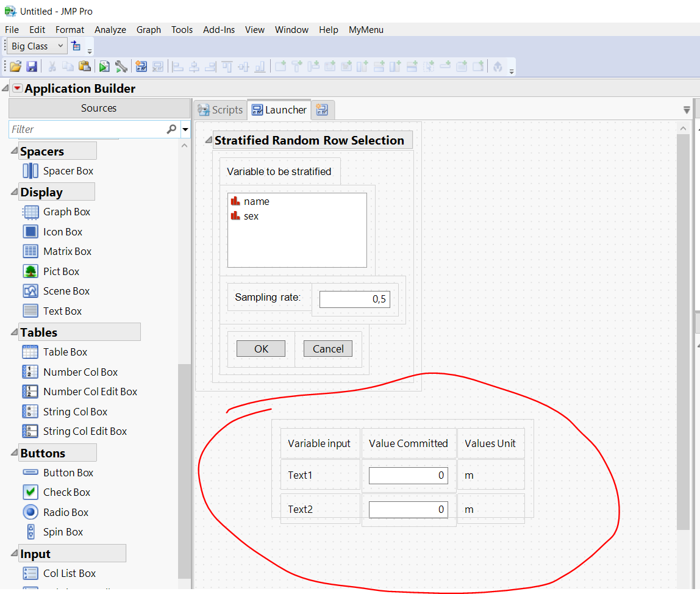
Task: Open the new module tab icon
Action: [x=322, y=110]
